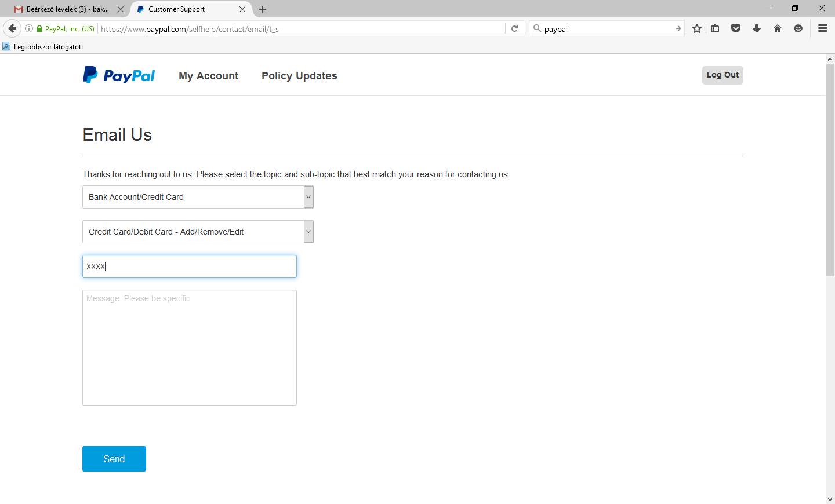Open a new tab with plus button
835x504 pixels.
click(263, 9)
